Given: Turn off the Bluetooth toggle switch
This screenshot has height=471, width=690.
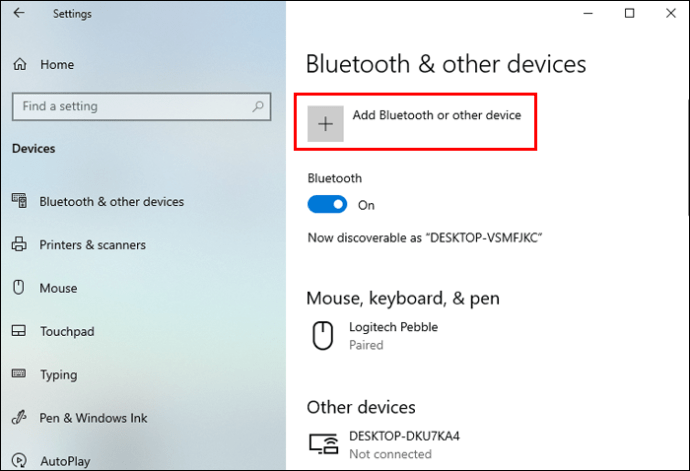Looking at the screenshot, I should click(x=327, y=205).
